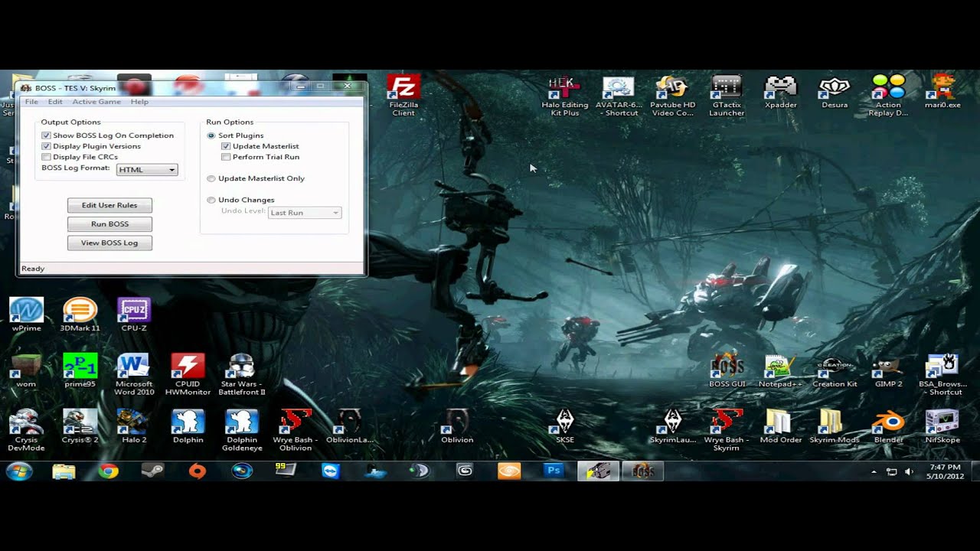Open the Skyrim Mods folder icon
980x551 pixels.
click(x=834, y=426)
